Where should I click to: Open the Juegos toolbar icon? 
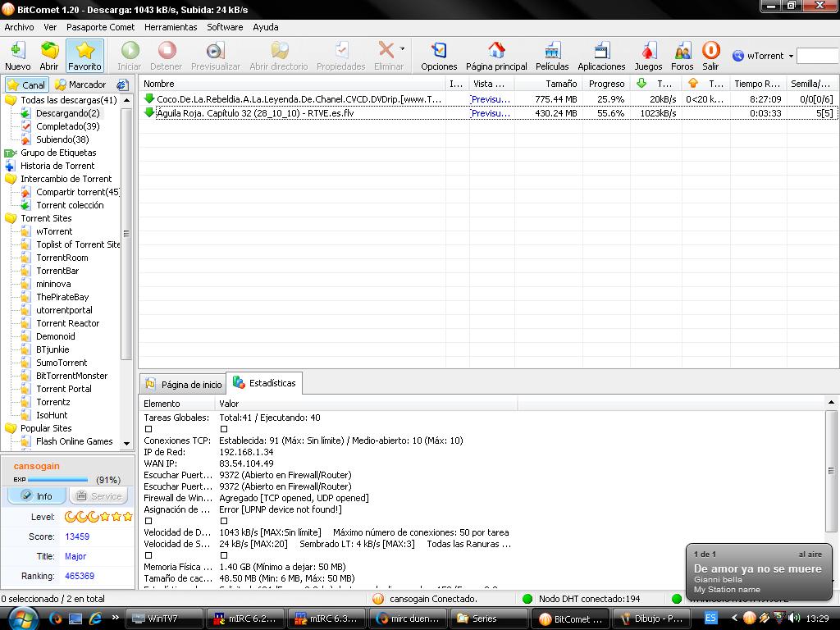point(648,55)
